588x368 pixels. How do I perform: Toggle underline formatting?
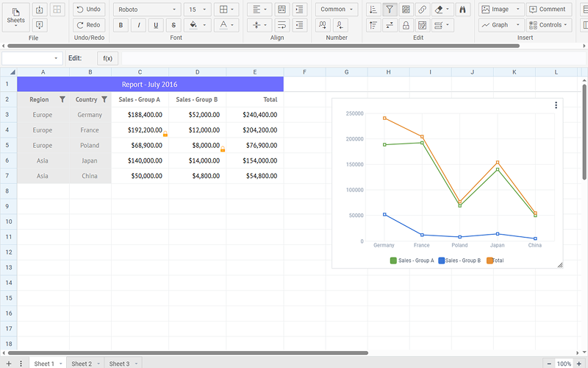click(x=156, y=25)
